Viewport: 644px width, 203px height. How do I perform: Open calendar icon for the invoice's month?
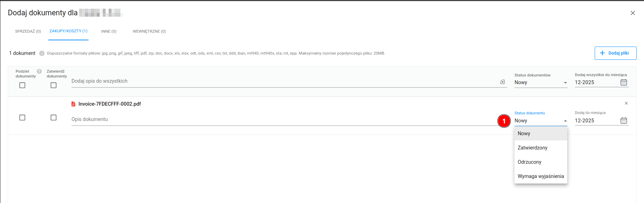click(624, 121)
